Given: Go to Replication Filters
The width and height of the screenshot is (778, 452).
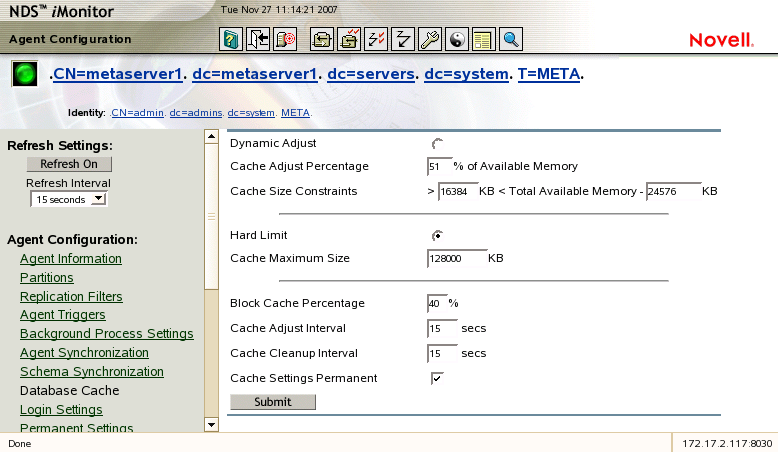Looking at the screenshot, I should click(x=71, y=297).
